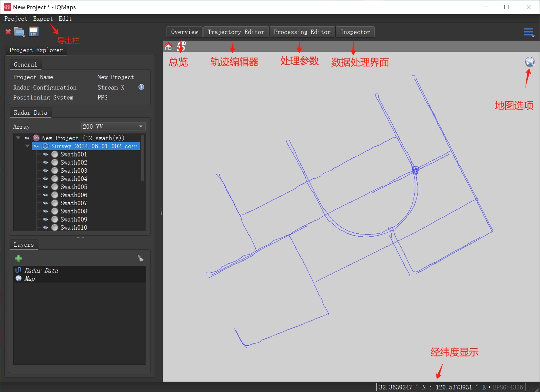Save project using the floppy disk icon
This screenshot has width=540, height=392.
pyautogui.click(x=34, y=31)
